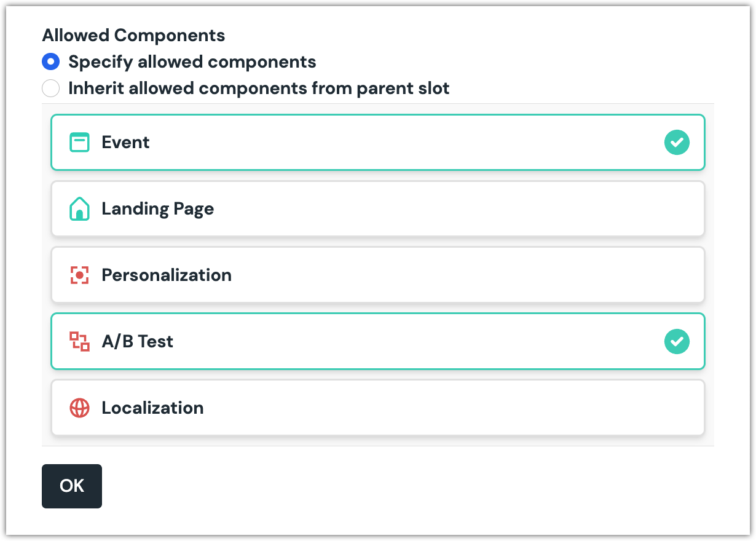Allow the Localization component label
Viewport: 756px width, 541px height.
[x=152, y=408]
